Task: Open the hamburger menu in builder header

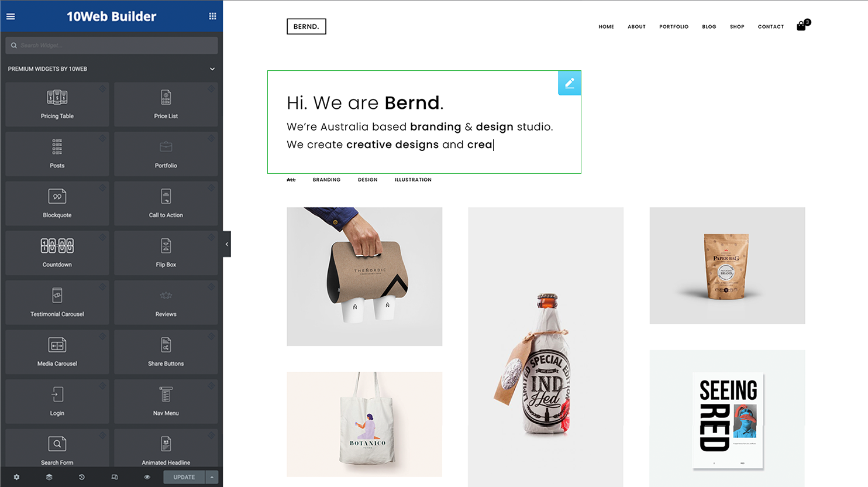Action: point(11,16)
